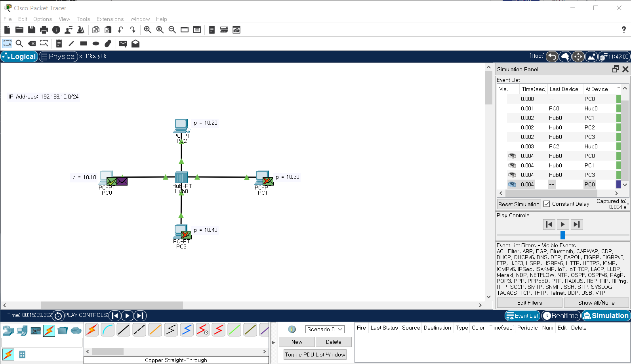Reset zoom with the R magnifier
The height and width of the screenshot is (364, 631).
click(x=160, y=30)
